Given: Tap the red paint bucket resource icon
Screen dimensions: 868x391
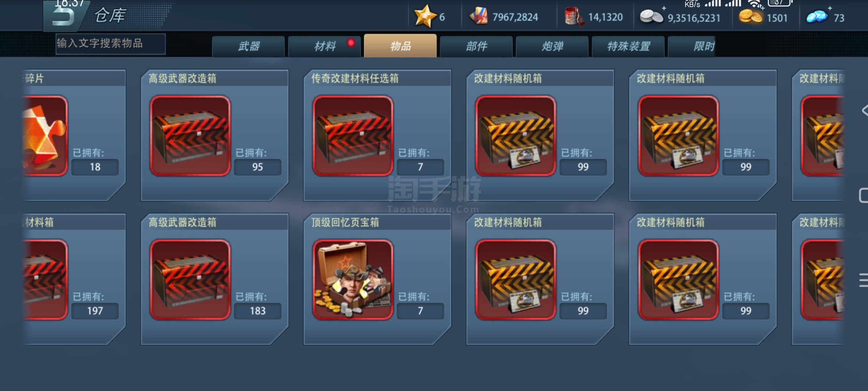Looking at the screenshot, I should (x=574, y=17).
